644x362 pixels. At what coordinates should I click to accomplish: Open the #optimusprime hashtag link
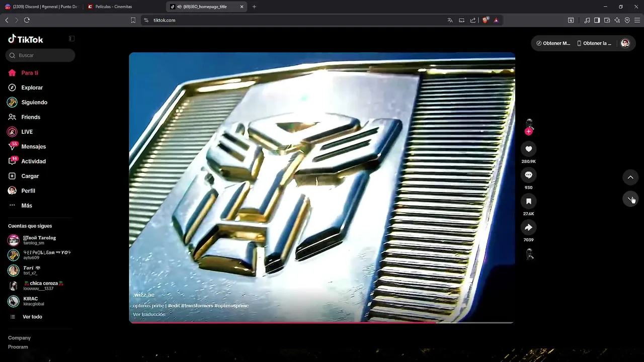click(x=231, y=306)
